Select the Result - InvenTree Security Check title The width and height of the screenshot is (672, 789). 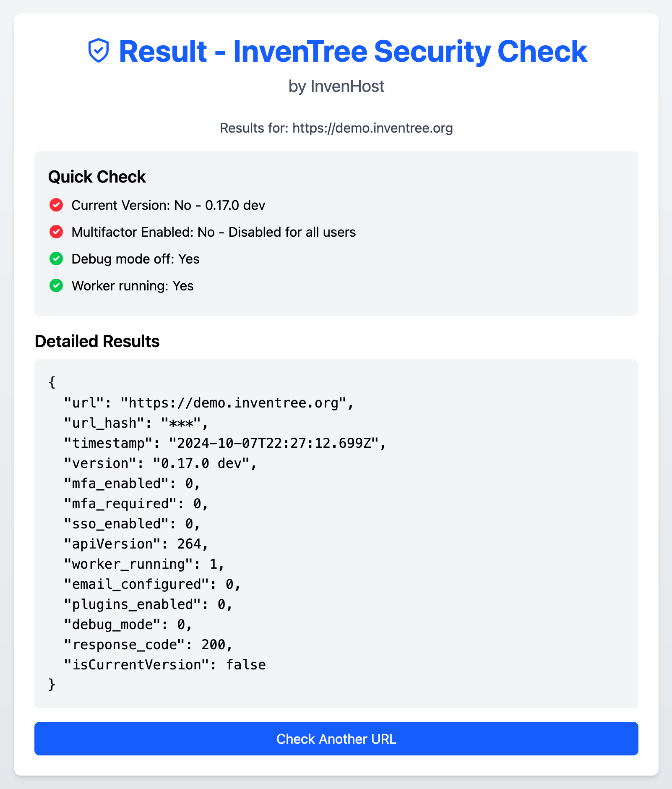(352, 51)
